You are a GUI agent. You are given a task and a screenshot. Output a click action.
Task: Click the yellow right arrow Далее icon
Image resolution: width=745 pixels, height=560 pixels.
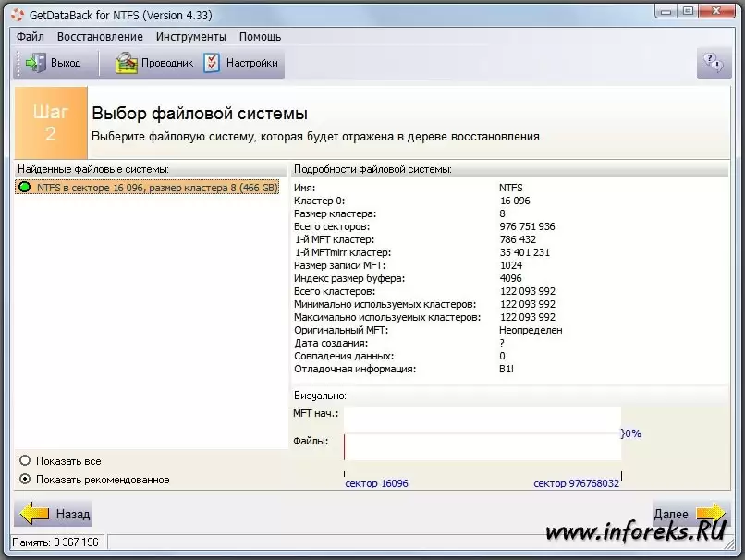(712, 513)
